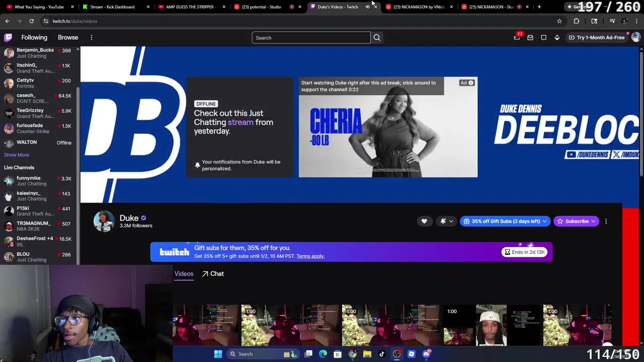Open DeshaeFrost +4 IRL channel
Screen dimensions: 644x362
pos(38,241)
